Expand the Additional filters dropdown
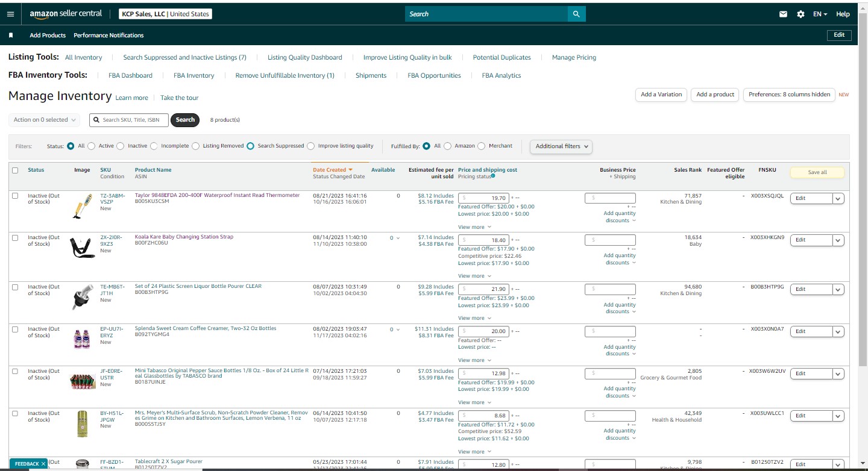This screenshot has width=868, height=471. (561, 146)
